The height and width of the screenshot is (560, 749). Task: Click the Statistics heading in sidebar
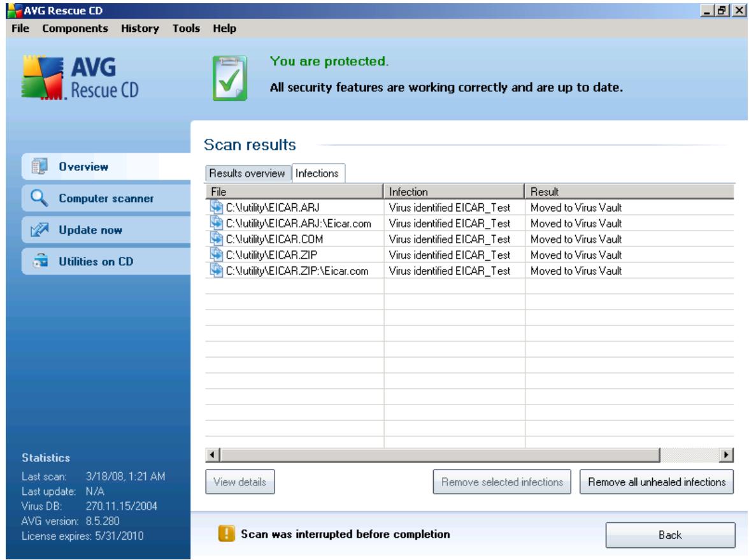(x=46, y=457)
